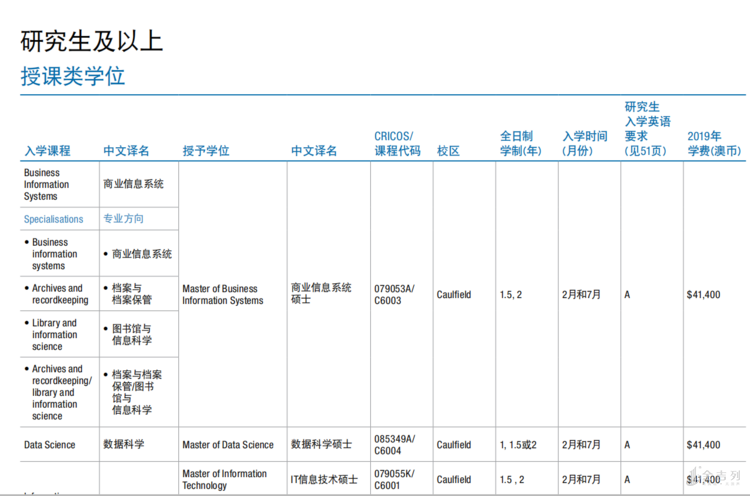This screenshot has width=750, height=496.
Task: Click the 授予学位 column header
Action: 205,151
